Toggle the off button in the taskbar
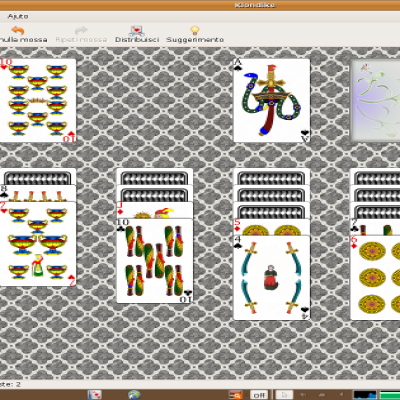Image resolution: width=400 pixels, height=400 pixels. click(x=259, y=395)
